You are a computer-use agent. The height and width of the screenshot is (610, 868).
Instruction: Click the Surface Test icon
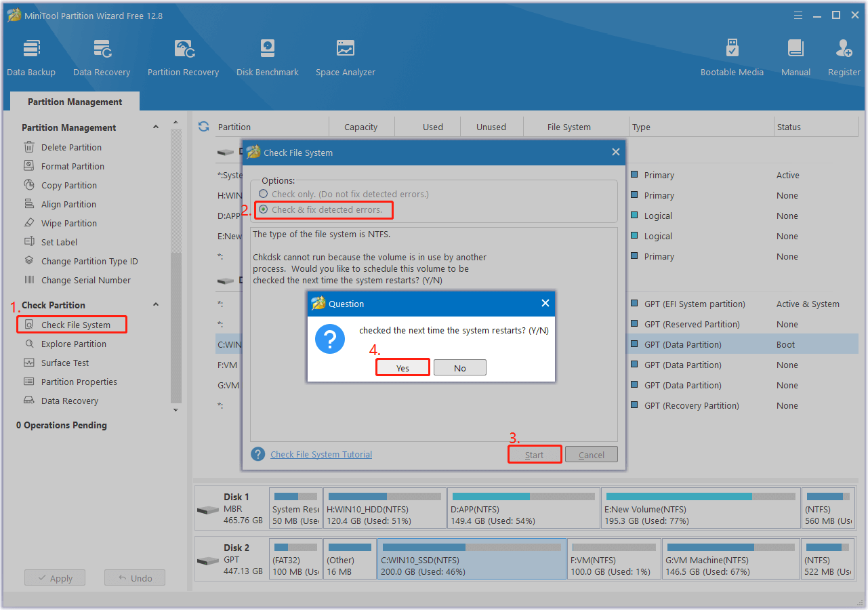(x=29, y=363)
